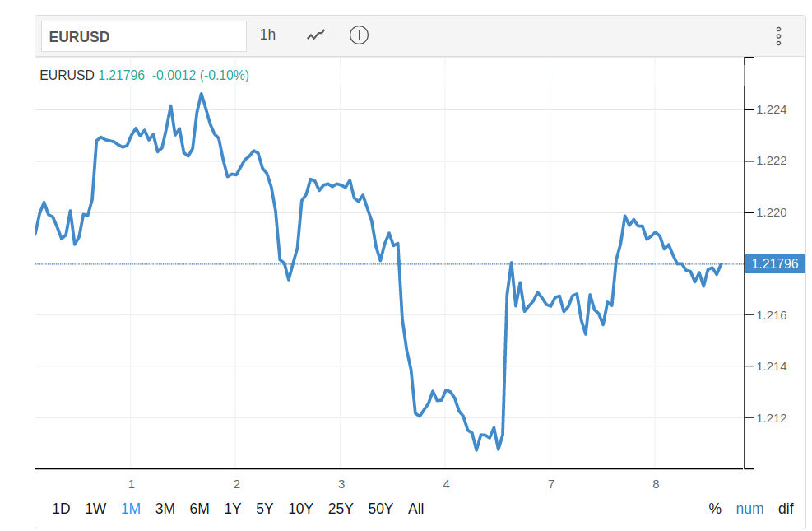Set range to 50Y
Viewport: 812px width, 531px height.
tap(380, 509)
